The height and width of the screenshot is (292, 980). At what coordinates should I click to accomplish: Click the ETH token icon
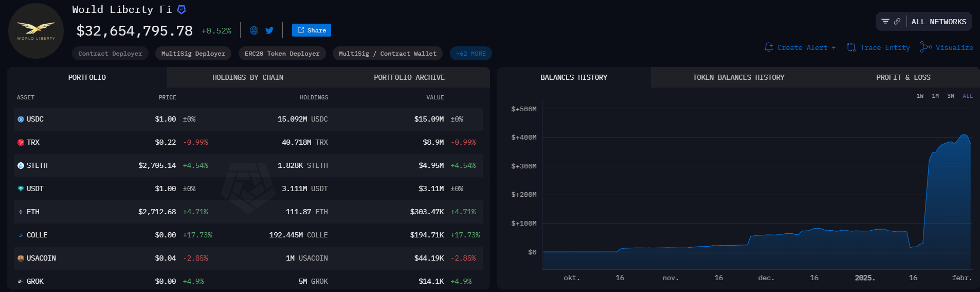click(x=21, y=212)
